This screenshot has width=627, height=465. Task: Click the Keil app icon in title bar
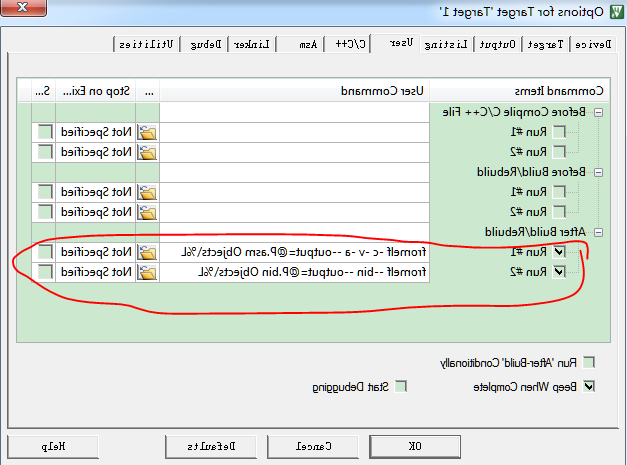pyautogui.click(x=617, y=12)
